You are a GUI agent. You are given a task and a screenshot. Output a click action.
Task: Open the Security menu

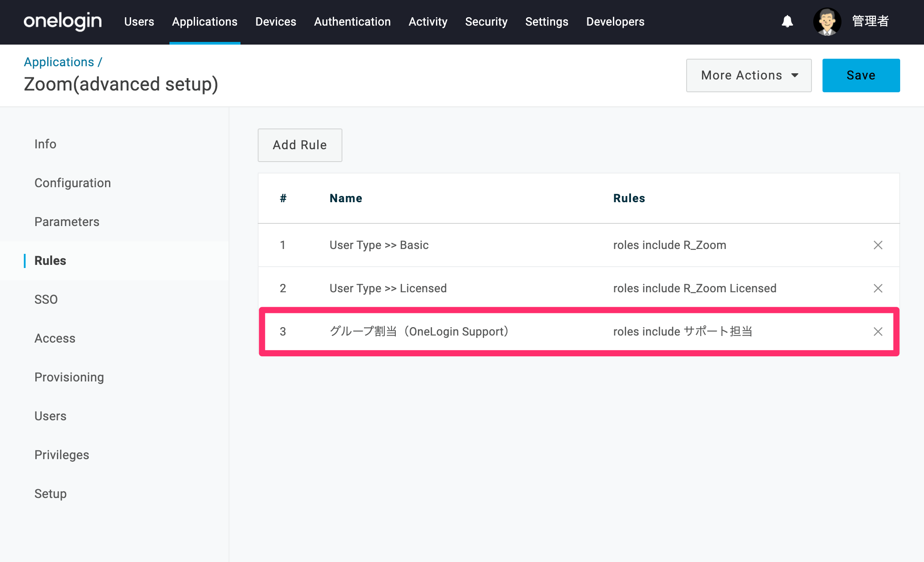click(x=486, y=22)
